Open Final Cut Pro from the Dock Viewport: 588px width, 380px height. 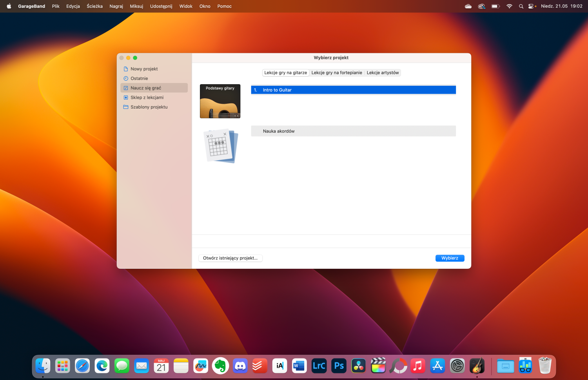coord(378,366)
